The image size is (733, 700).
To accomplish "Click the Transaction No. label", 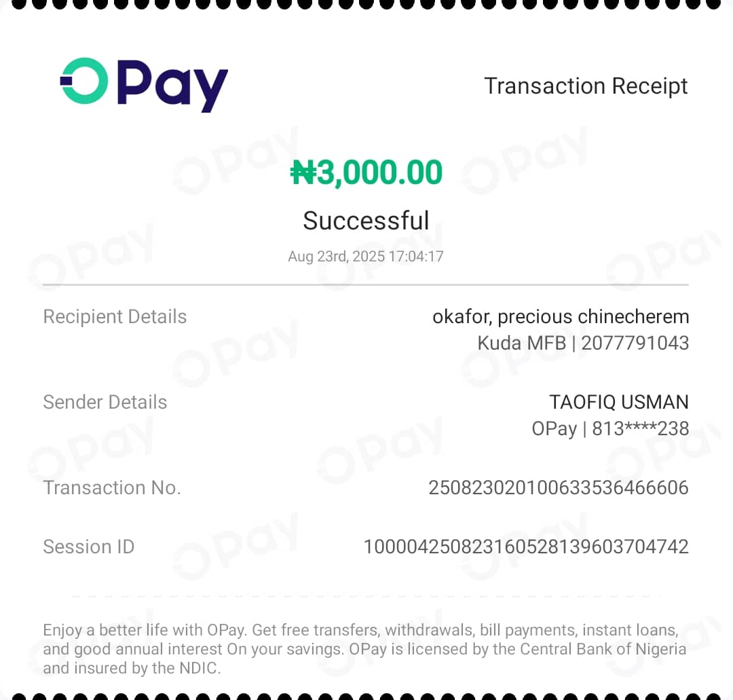I will point(112,487).
